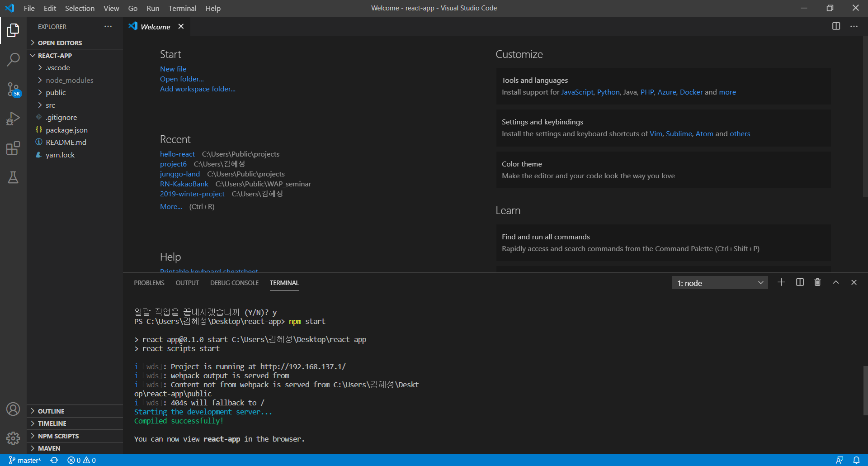
Task: Expand the .vscode folder
Action: (75, 67)
